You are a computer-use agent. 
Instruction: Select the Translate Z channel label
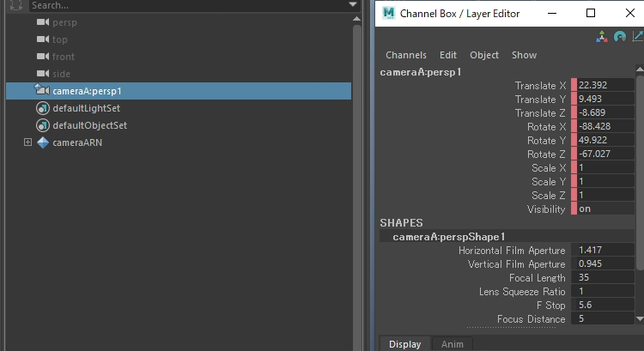(540, 113)
